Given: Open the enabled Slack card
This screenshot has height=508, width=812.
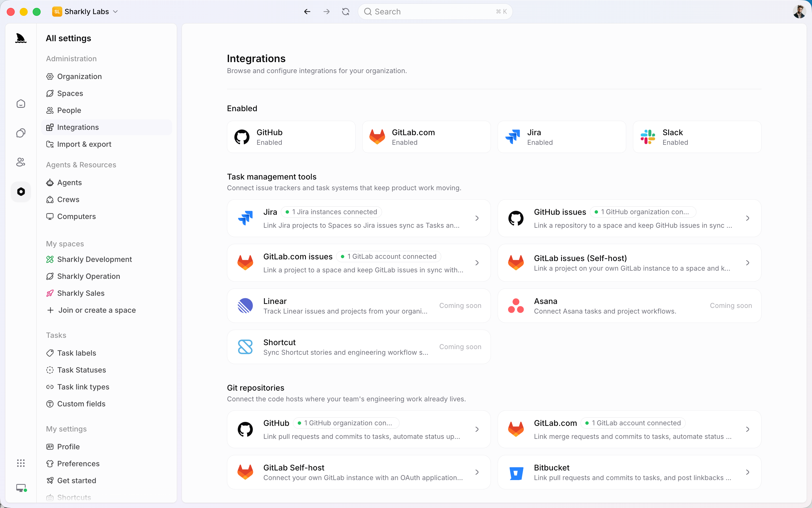Looking at the screenshot, I should [x=697, y=137].
